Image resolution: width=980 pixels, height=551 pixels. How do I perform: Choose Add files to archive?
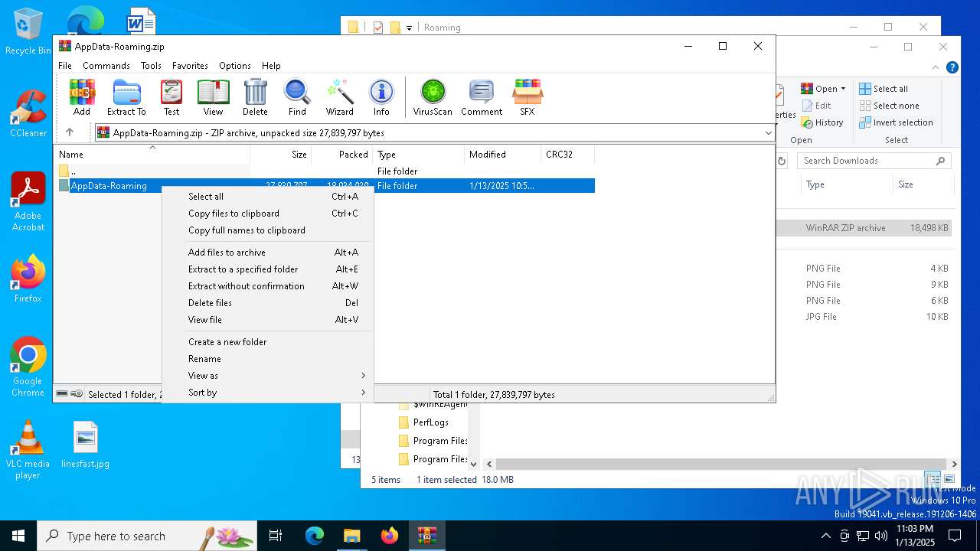[x=268, y=253]
